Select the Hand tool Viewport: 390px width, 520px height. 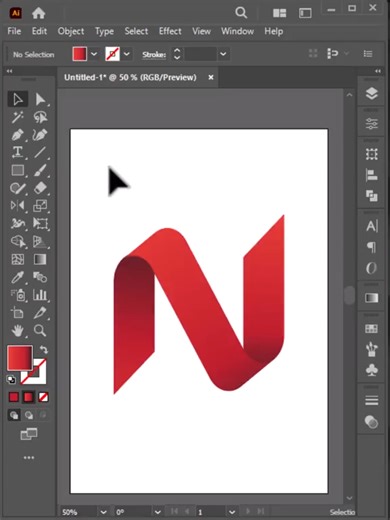tap(18, 331)
